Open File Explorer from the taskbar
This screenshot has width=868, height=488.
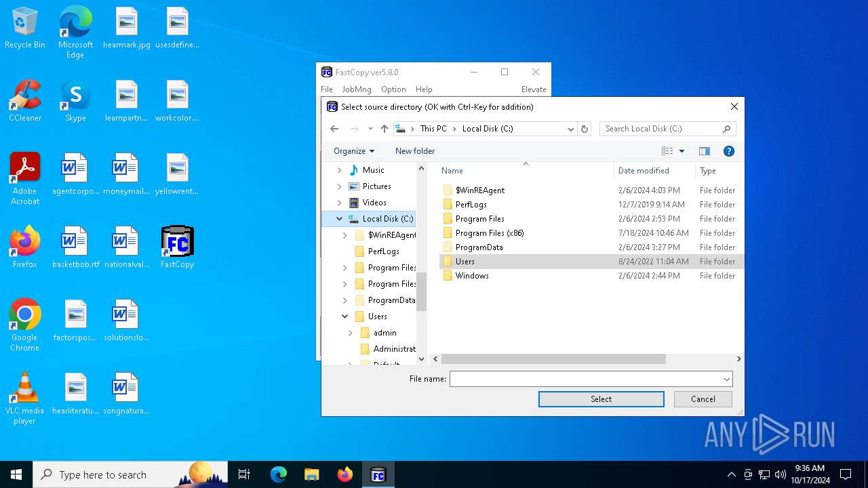[311, 474]
